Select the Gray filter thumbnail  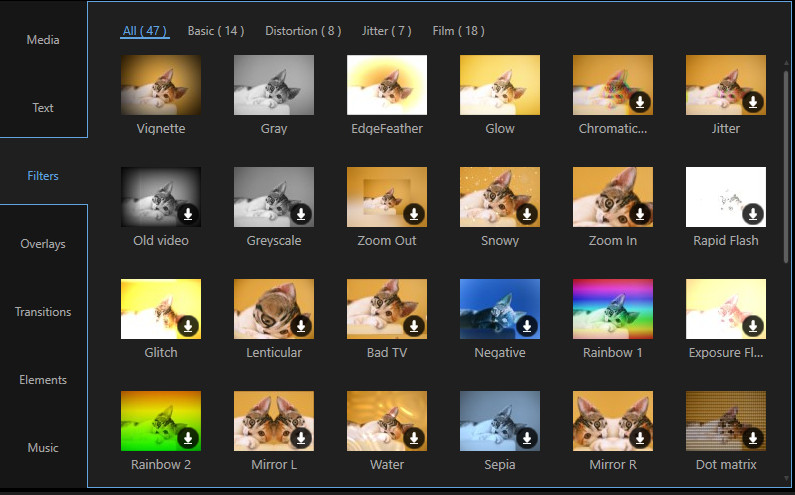(274, 85)
